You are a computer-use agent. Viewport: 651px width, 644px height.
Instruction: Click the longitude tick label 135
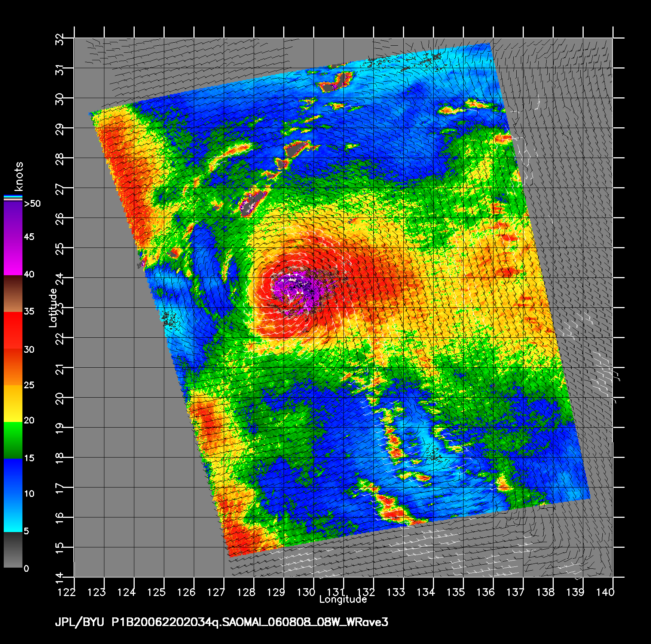click(456, 592)
